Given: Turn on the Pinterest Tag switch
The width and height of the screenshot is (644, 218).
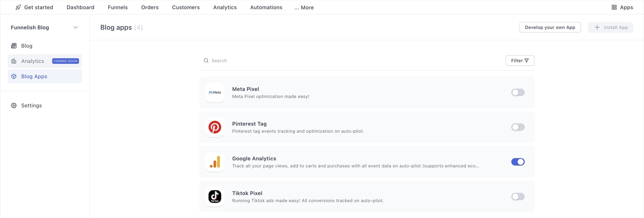Looking at the screenshot, I should click(518, 127).
